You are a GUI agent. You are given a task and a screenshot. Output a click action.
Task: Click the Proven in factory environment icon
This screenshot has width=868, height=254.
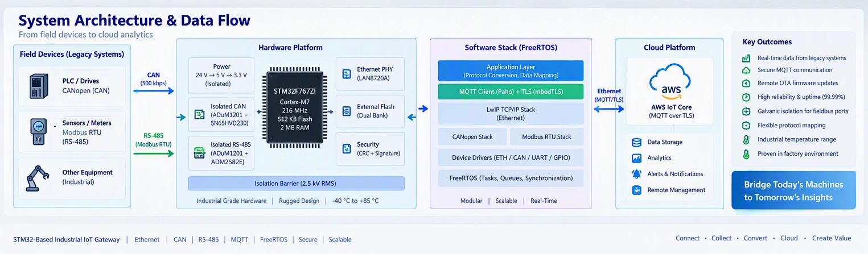pyautogui.click(x=746, y=154)
